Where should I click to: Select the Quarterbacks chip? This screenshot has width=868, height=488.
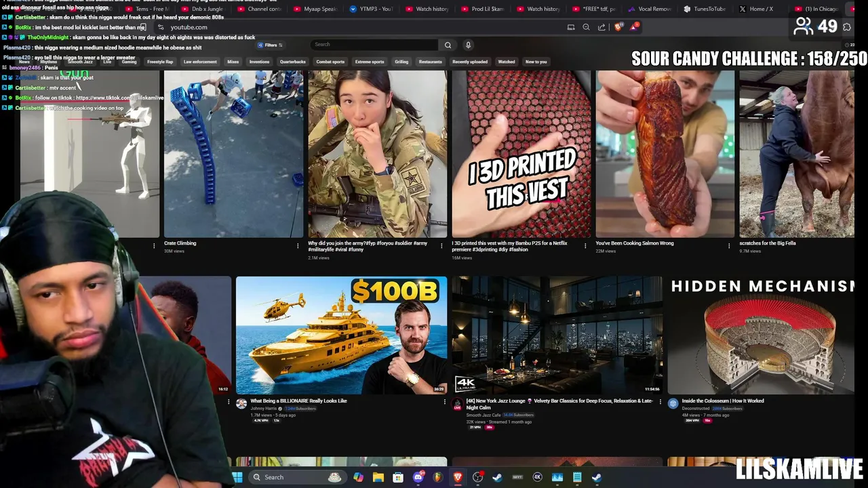coord(293,62)
